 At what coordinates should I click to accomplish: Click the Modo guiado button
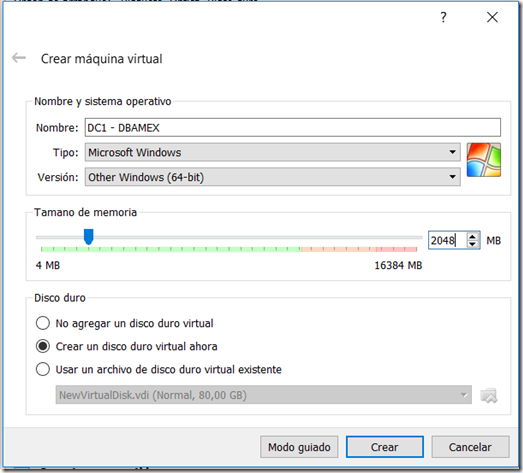[x=299, y=447]
